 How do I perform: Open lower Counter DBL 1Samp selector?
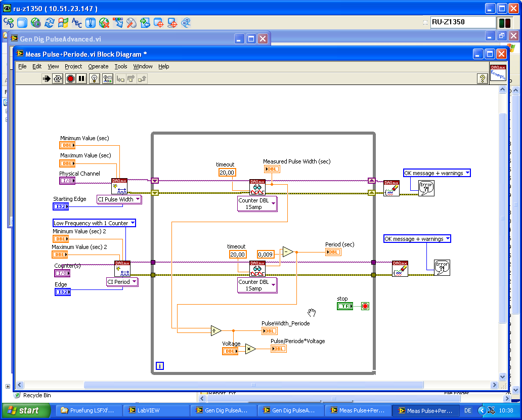(x=257, y=285)
